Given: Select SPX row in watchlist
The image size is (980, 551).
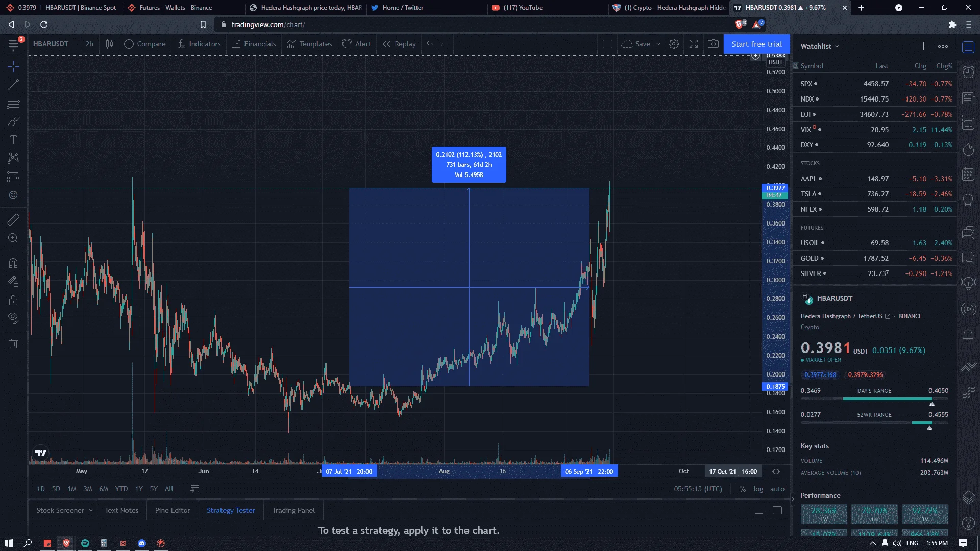Looking at the screenshot, I should tap(875, 84).
